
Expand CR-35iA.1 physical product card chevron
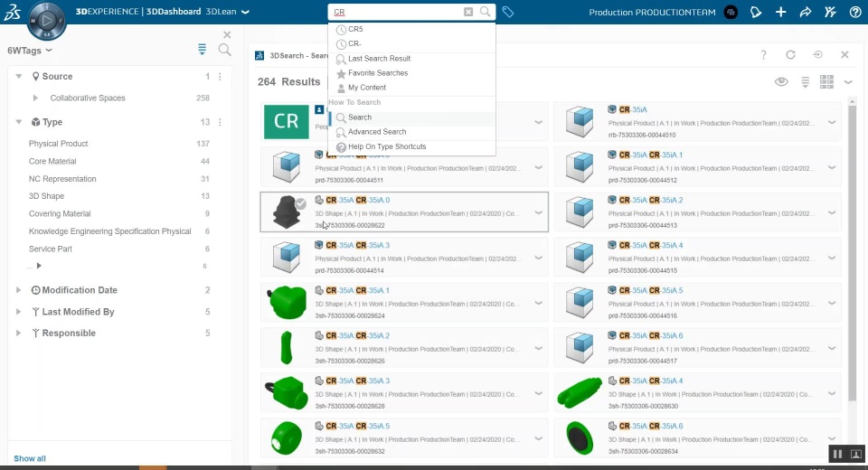(832, 167)
